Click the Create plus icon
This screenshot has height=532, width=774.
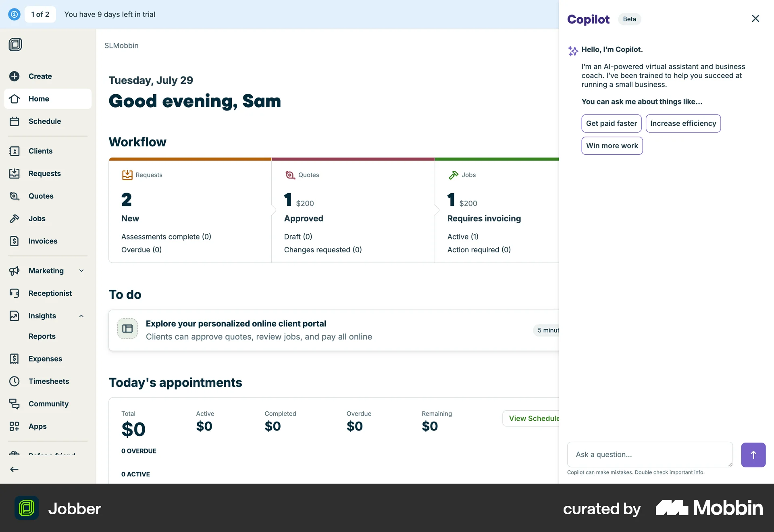(15, 76)
